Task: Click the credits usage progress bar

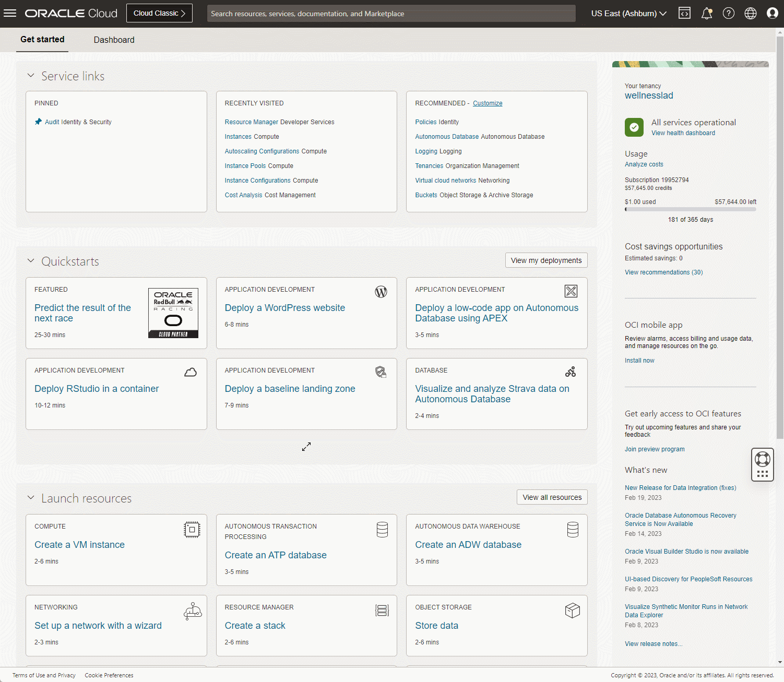Action: pos(690,209)
